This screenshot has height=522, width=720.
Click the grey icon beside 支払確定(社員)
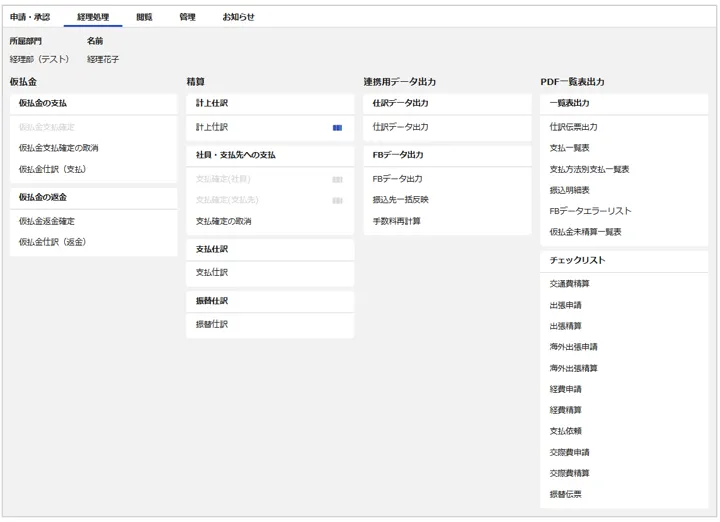337,180
